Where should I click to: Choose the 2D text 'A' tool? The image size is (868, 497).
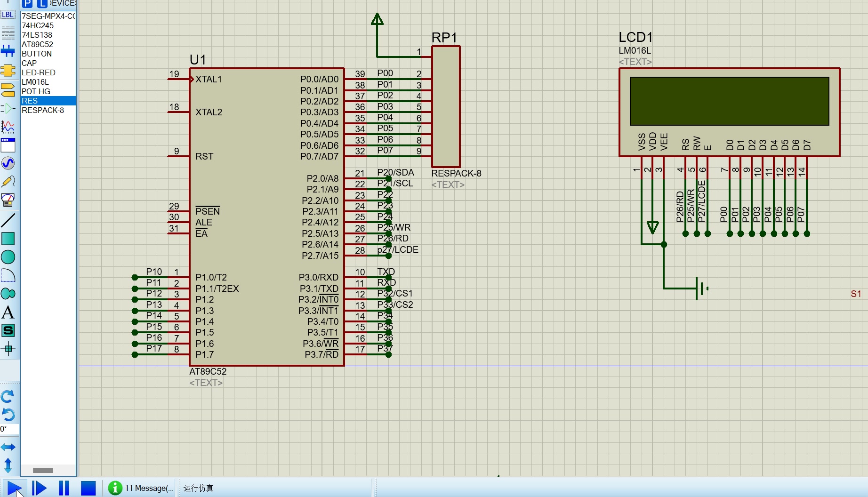coord(8,313)
